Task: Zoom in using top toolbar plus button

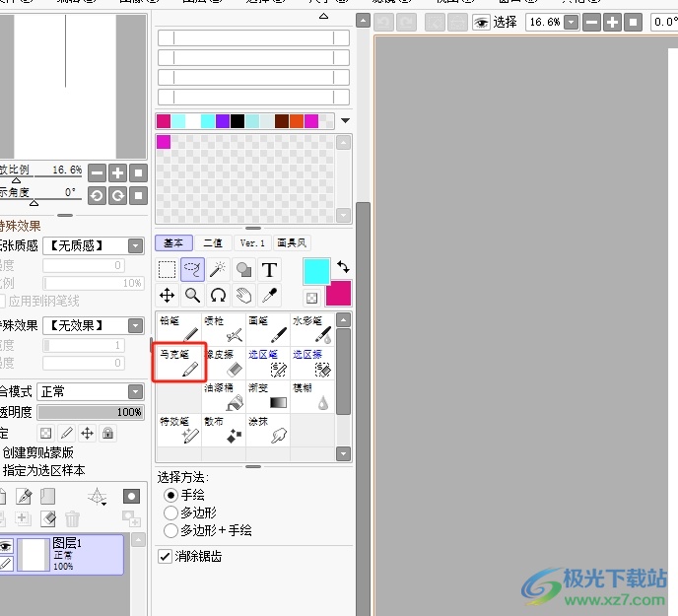Action: click(612, 22)
